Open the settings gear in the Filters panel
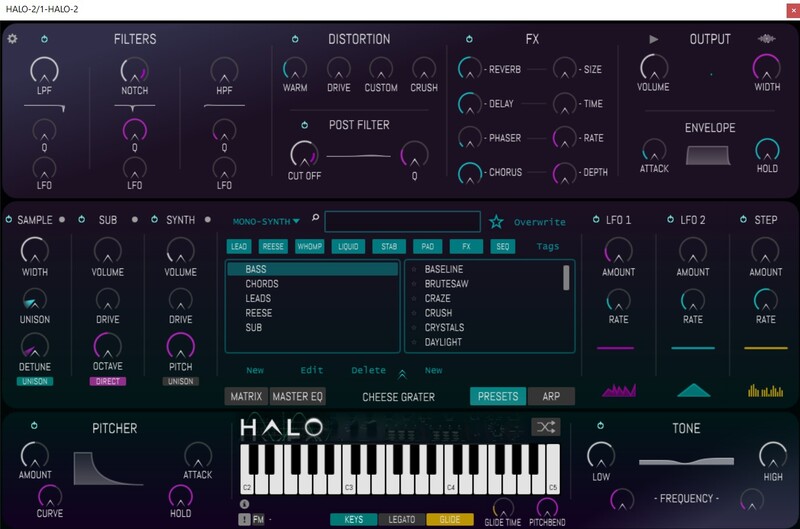The image size is (800, 529). [x=12, y=39]
